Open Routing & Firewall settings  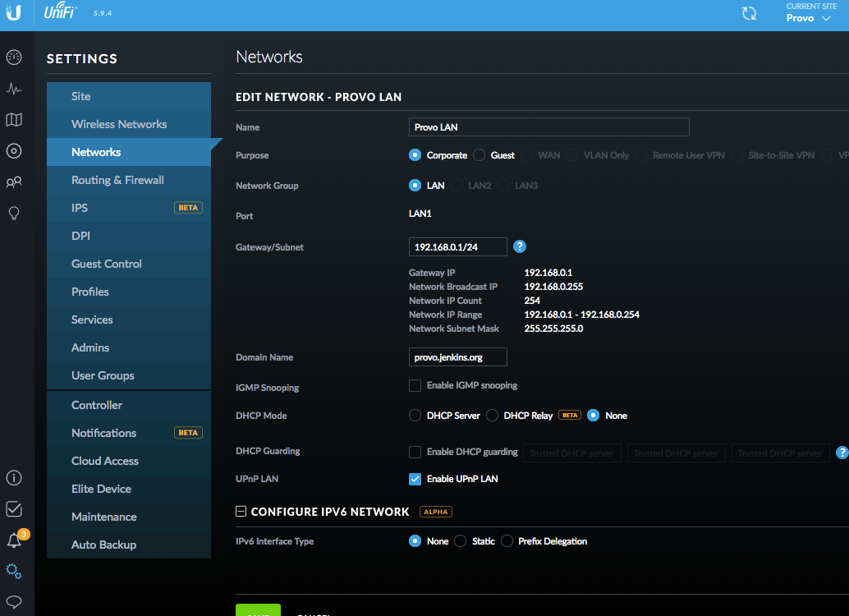coord(117,180)
